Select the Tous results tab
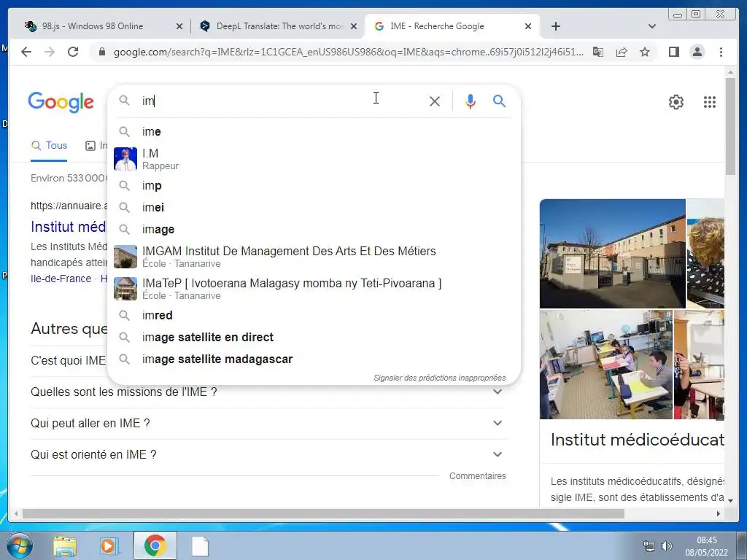 [49, 146]
